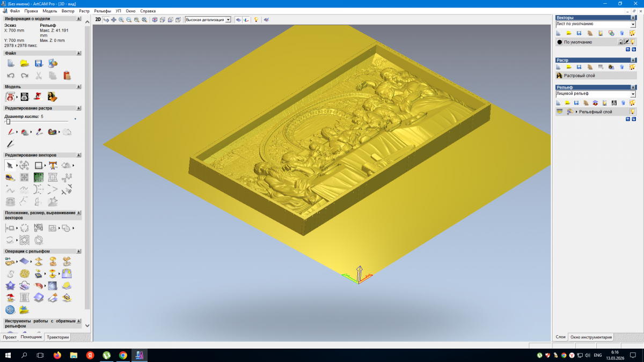Expand the Лицевой рельеф combo box
Viewport: 644px width, 362px height.
click(633, 94)
